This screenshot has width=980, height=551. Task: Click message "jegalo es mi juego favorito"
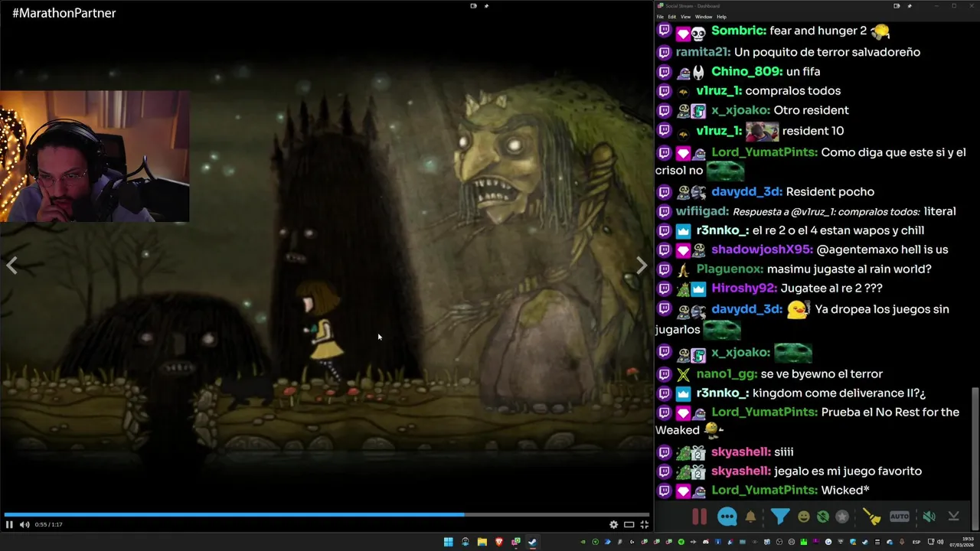pos(848,471)
